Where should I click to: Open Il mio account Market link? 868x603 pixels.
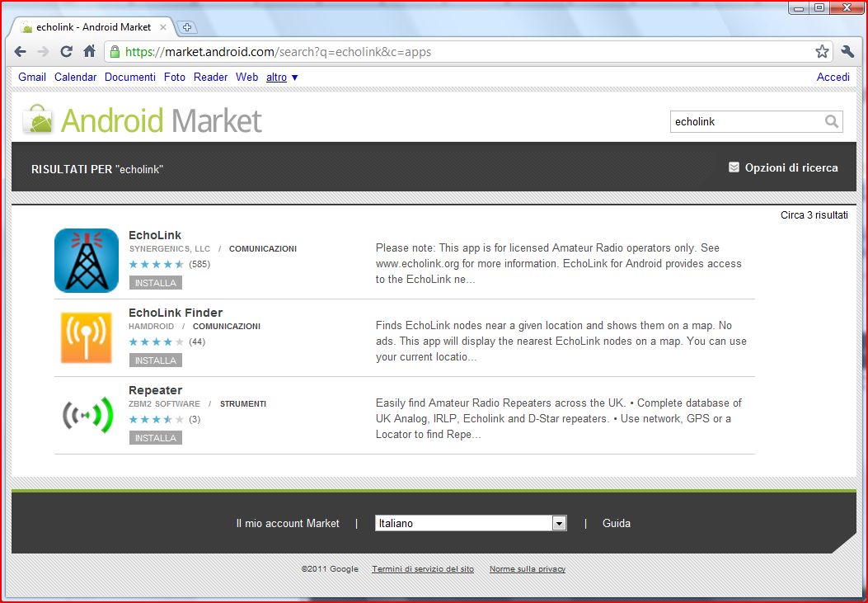pos(288,523)
